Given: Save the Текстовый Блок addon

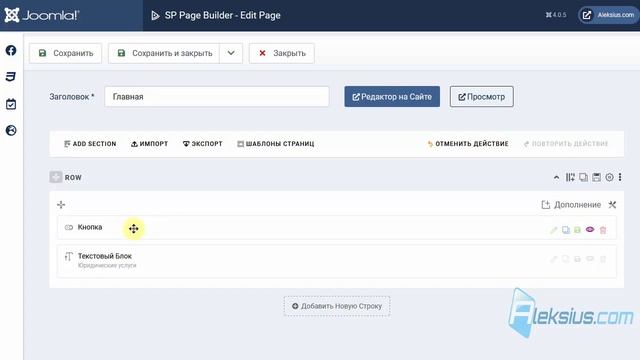Looking at the screenshot, I should 578,259.
